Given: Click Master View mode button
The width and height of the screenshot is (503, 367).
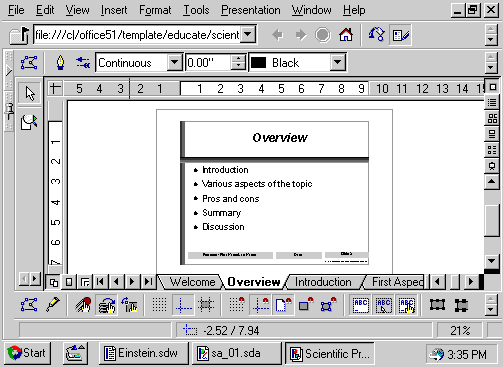Looking at the screenshot, I should click(x=69, y=282).
